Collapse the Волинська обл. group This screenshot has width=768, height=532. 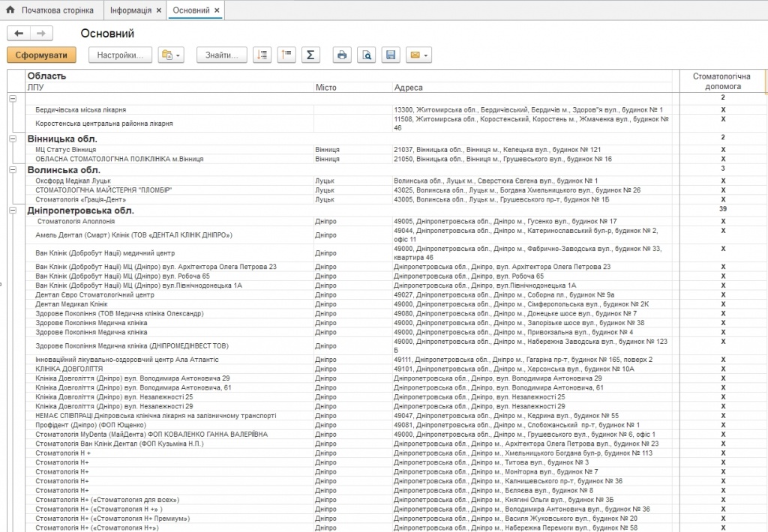[x=13, y=170]
